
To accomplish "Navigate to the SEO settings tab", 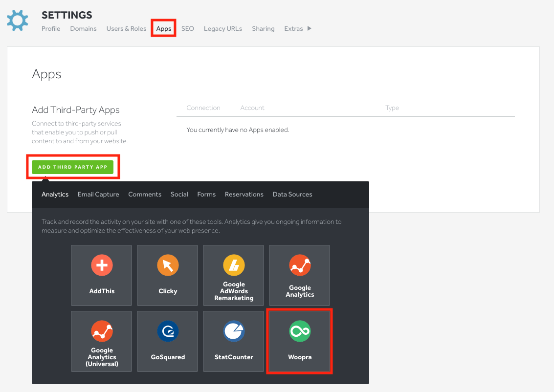I will tap(188, 29).
